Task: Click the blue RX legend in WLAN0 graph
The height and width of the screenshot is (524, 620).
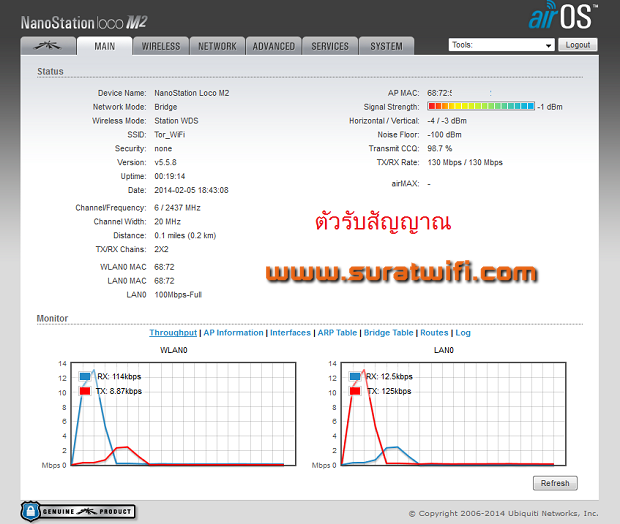Action: (x=85, y=376)
